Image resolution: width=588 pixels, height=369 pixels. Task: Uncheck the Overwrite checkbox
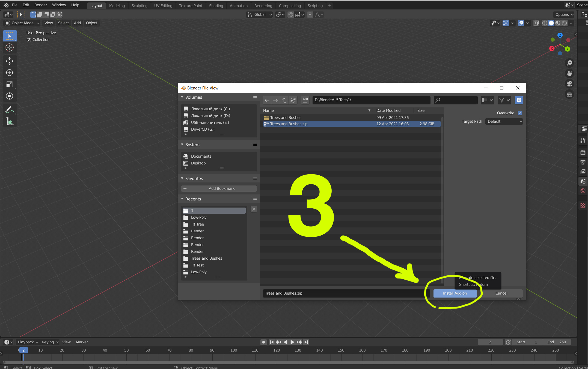[520, 113]
